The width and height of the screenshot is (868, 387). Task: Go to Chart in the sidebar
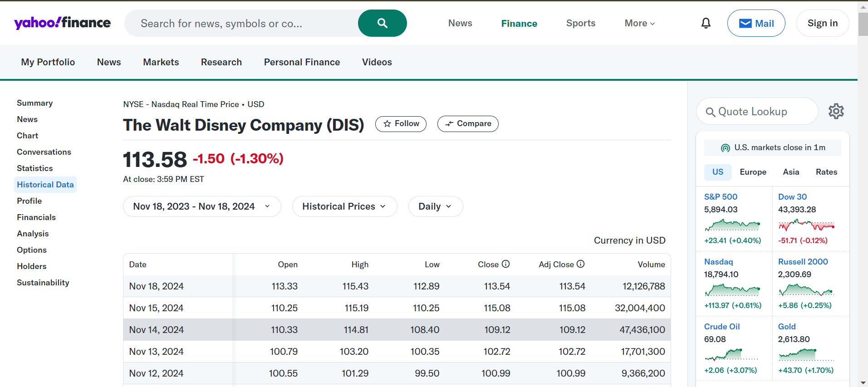28,136
